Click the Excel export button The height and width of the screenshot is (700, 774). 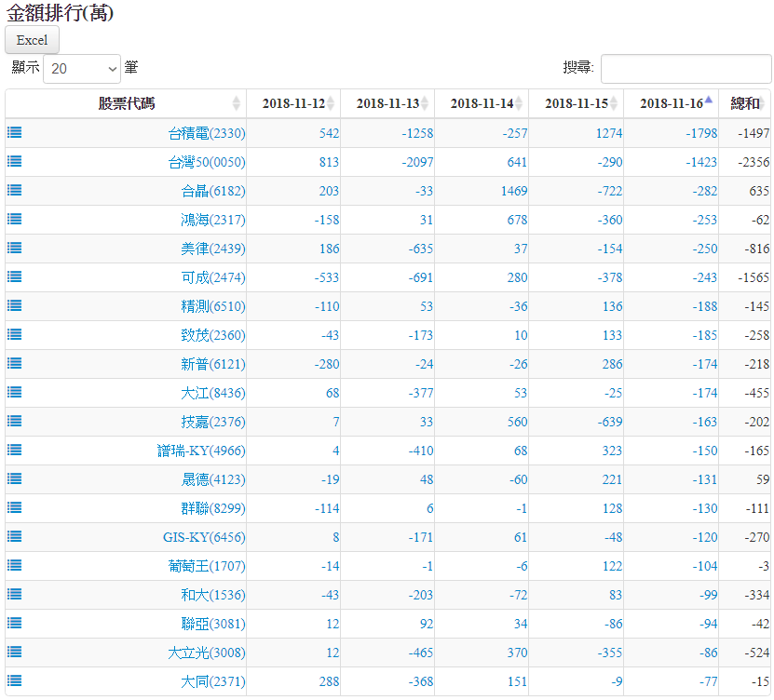pyautogui.click(x=33, y=40)
